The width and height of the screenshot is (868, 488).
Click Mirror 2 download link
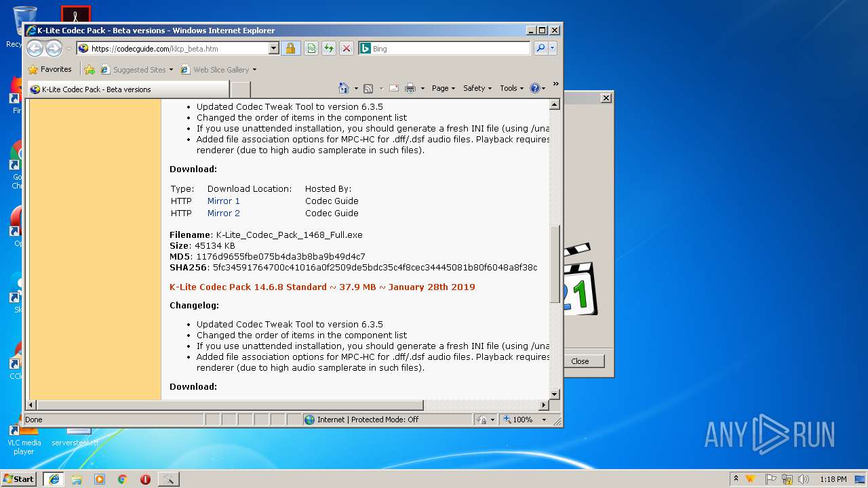pyautogui.click(x=224, y=213)
